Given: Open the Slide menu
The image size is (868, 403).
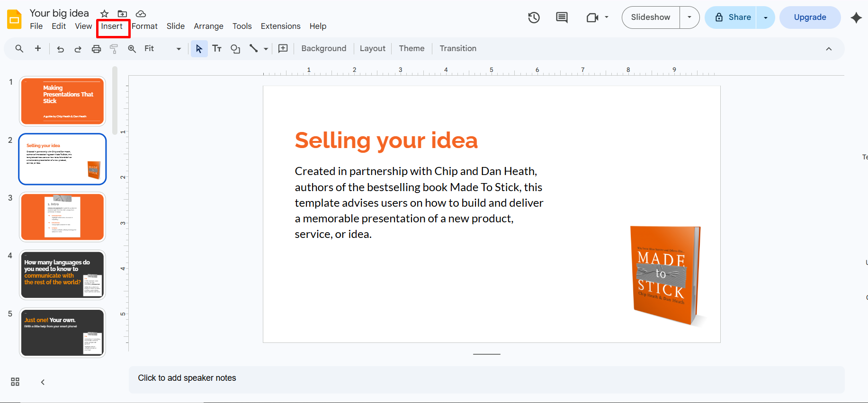Looking at the screenshot, I should click(176, 26).
